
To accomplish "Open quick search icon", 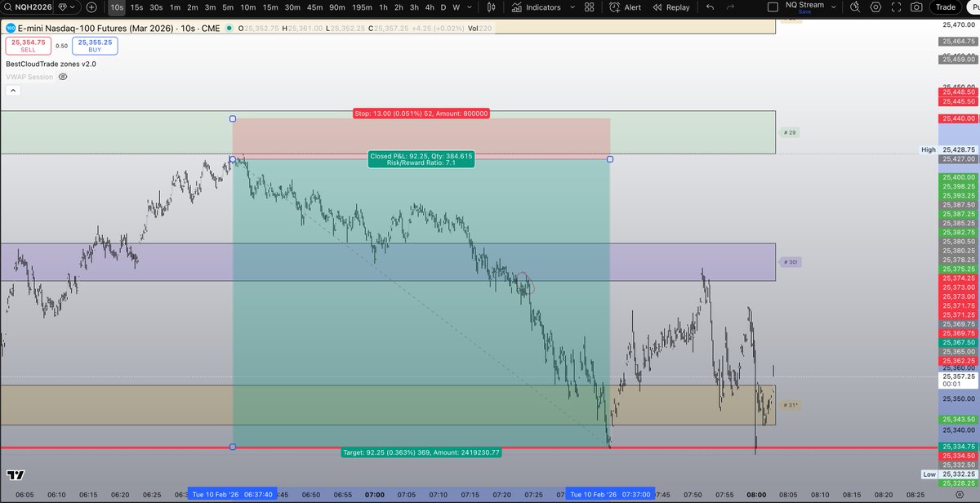I will pos(853,7).
